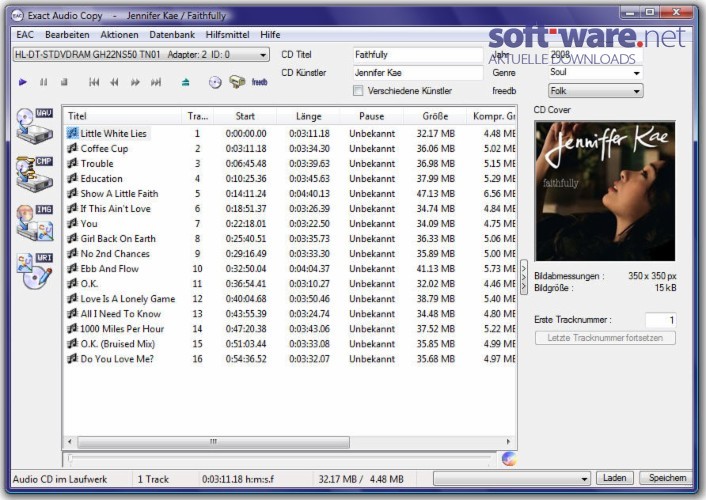Open the Hilfe menu
The image size is (706, 500).
pyautogui.click(x=270, y=35)
